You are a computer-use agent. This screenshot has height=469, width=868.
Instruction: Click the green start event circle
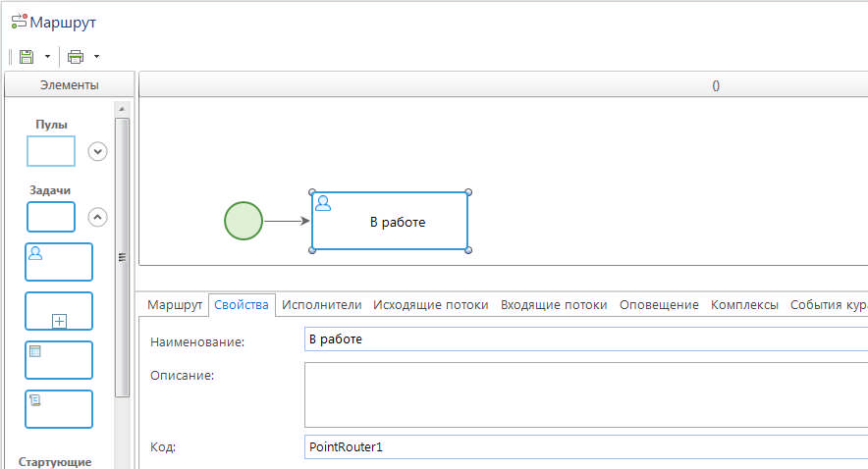point(244,221)
